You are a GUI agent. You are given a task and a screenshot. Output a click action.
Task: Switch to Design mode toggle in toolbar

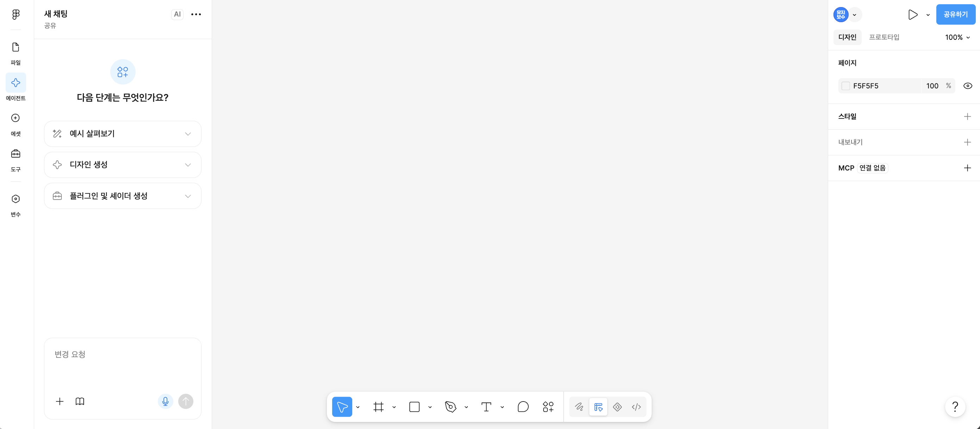click(598, 407)
